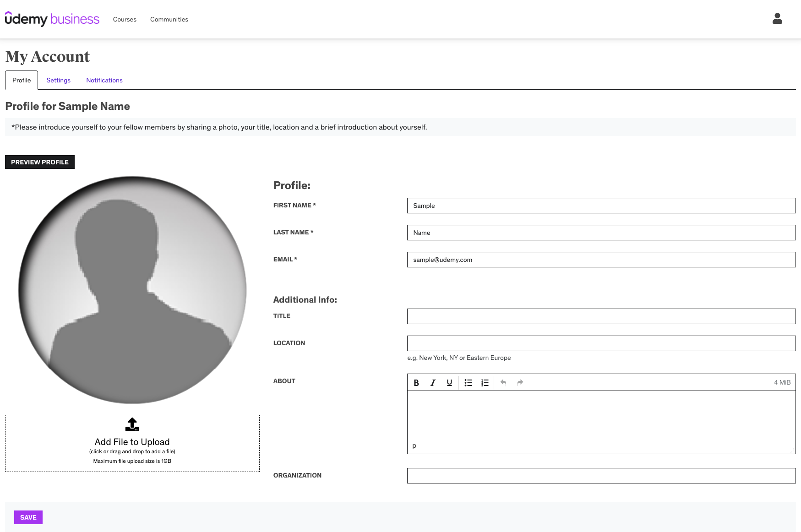The image size is (801, 532).
Task: Focus the Email field
Action: click(601, 260)
